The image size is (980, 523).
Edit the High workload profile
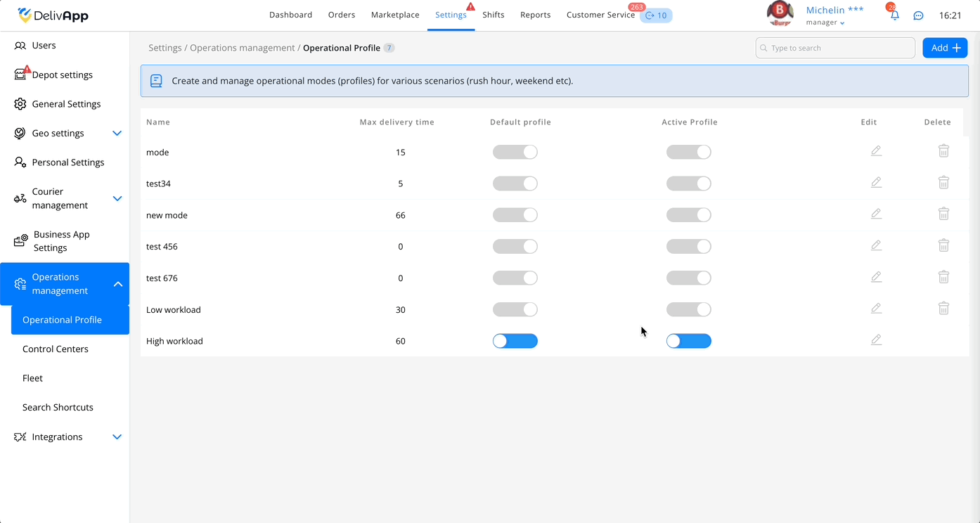[876, 340]
